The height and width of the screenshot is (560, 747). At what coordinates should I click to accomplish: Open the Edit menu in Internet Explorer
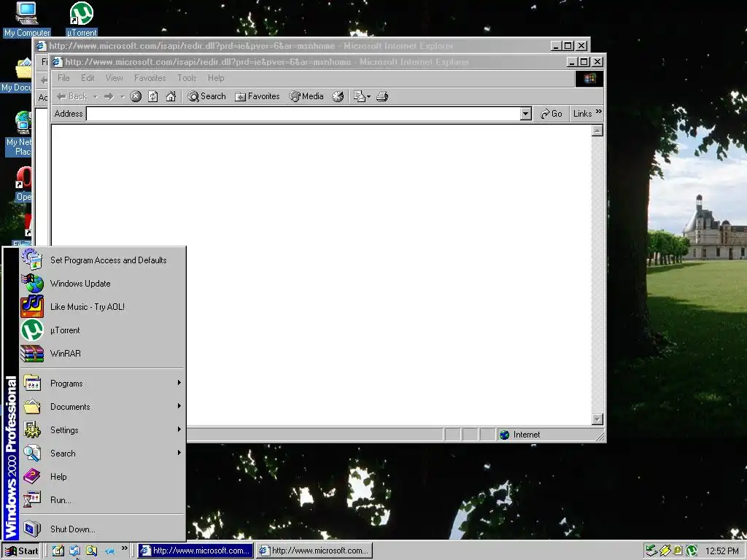[x=88, y=78]
